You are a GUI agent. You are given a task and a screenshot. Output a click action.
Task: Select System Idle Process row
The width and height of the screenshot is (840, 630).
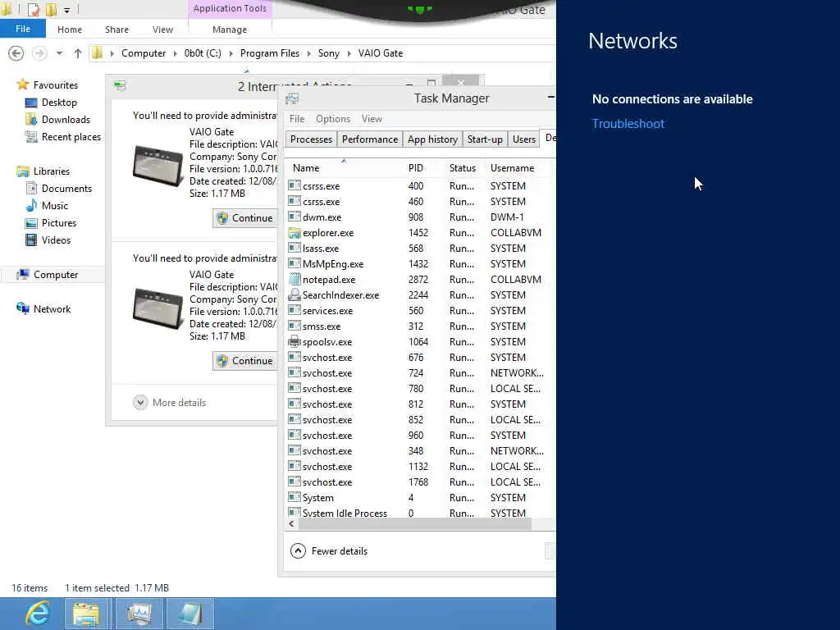[420, 513]
